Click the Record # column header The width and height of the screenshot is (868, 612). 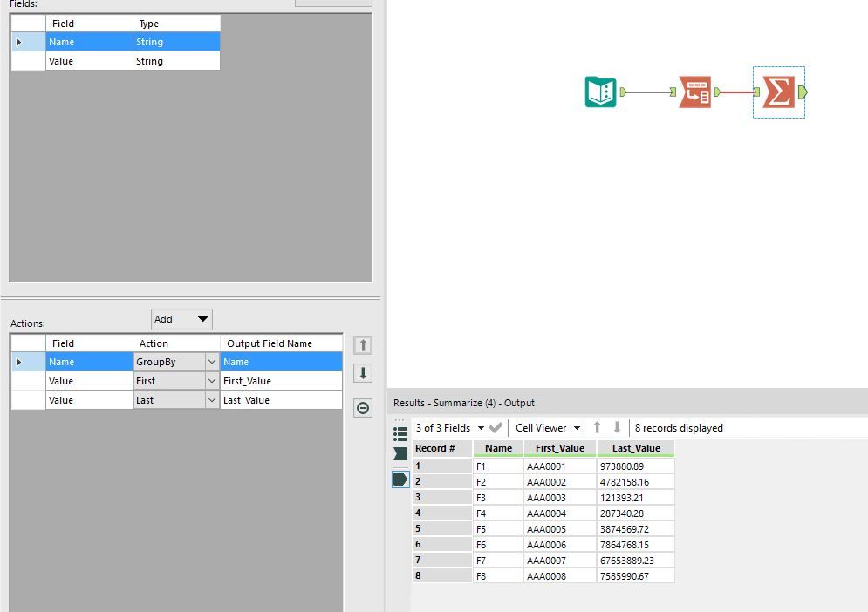point(442,448)
